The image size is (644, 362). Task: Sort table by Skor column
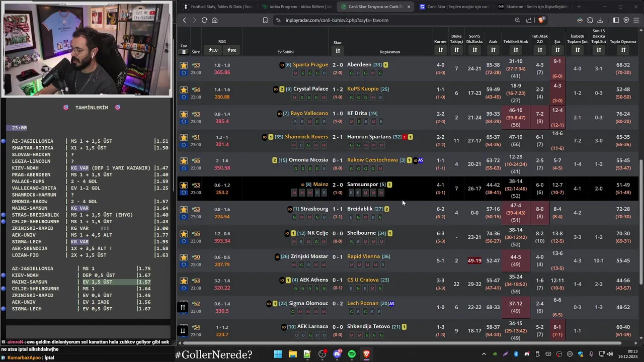point(338,51)
